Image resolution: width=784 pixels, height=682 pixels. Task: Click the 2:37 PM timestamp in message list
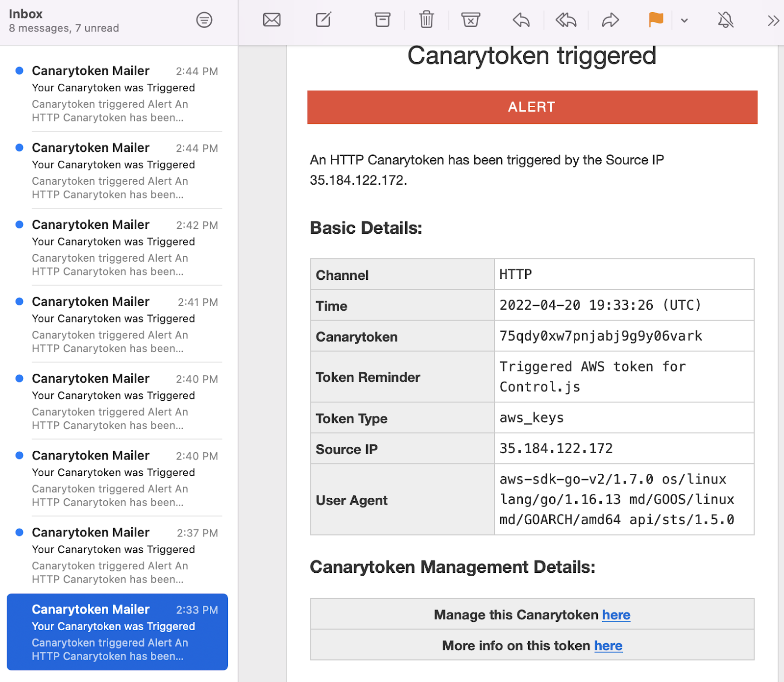point(197,533)
